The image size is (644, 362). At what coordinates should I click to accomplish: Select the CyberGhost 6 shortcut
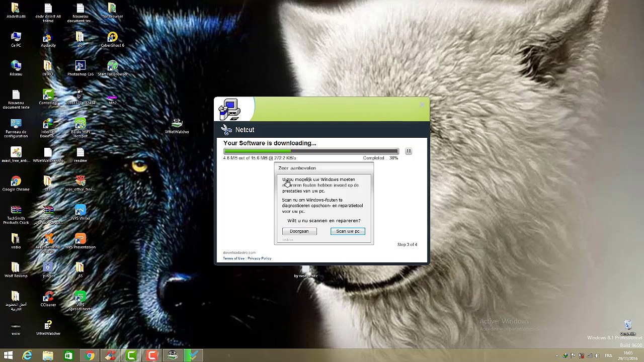click(x=112, y=40)
